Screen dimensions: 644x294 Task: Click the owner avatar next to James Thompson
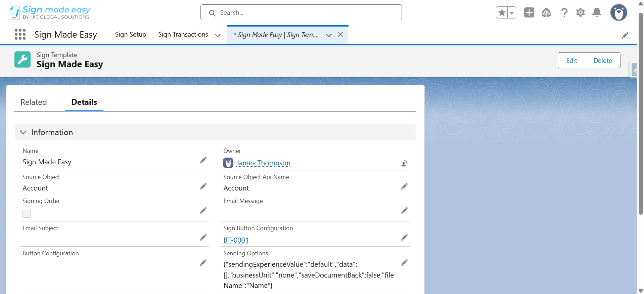click(x=228, y=163)
